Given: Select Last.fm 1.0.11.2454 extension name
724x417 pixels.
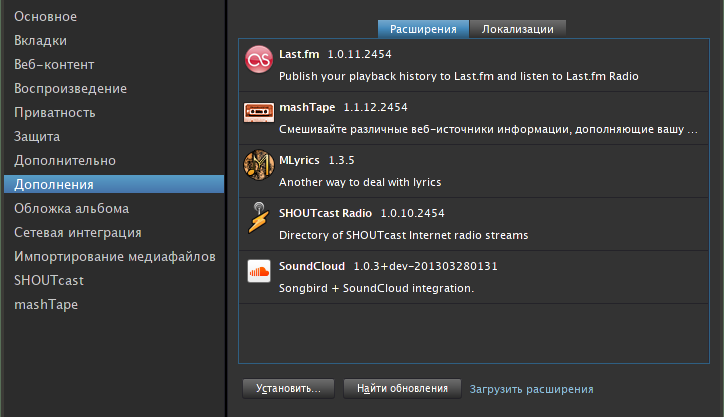Looking at the screenshot, I should coord(335,54).
